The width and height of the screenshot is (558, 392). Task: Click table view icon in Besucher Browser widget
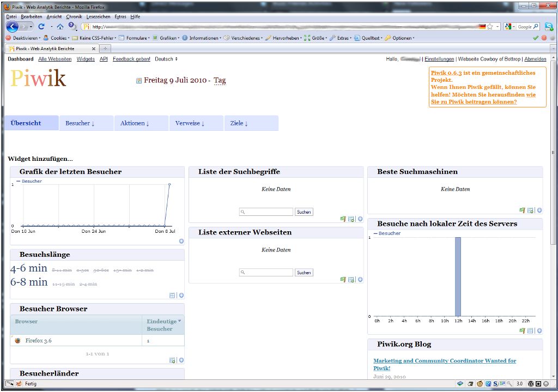[172, 360]
